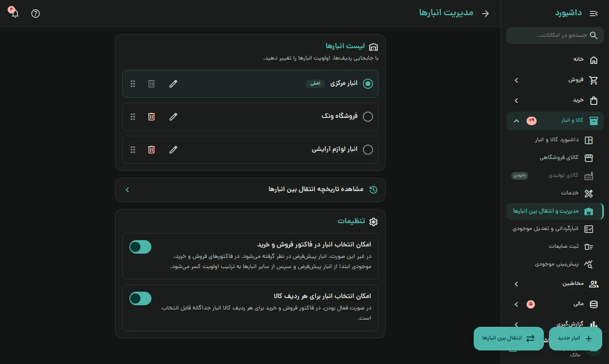
Task: Expand the خرید sidebar menu chevron
Action: click(x=516, y=101)
